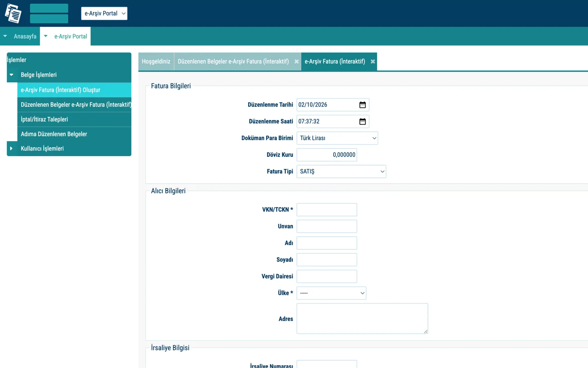Select e-Arşiv Portal in navigation bar
588x368 pixels.
pos(71,36)
